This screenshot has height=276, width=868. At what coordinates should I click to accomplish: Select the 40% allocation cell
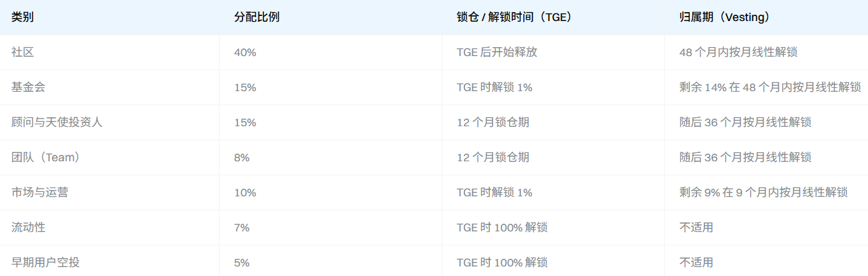[245, 52]
